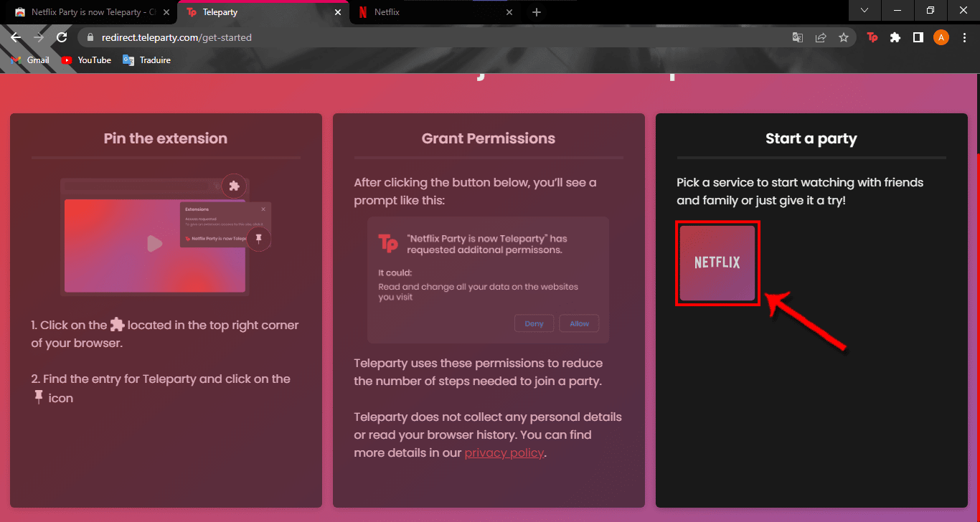Minimize the Chrome window
The height and width of the screenshot is (522, 980).
pos(897,10)
